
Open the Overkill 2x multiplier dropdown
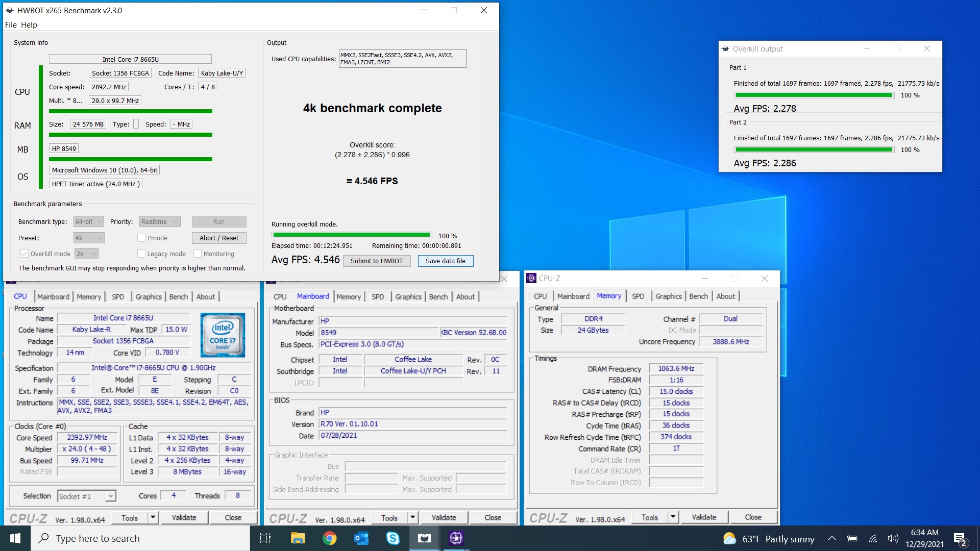point(86,254)
